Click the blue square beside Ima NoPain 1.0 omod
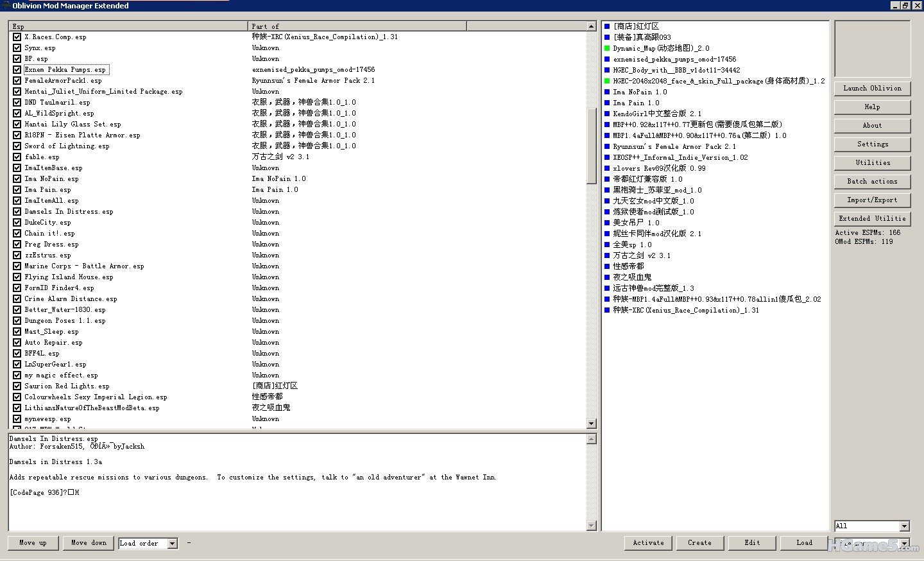This screenshot has width=924, height=561. [x=607, y=92]
